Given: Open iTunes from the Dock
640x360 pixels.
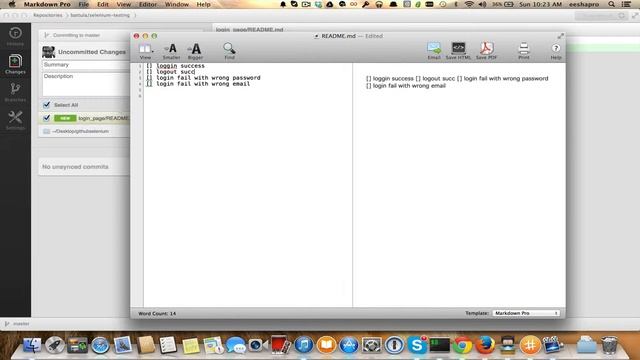Looking at the screenshot, I should [x=304, y=345].
